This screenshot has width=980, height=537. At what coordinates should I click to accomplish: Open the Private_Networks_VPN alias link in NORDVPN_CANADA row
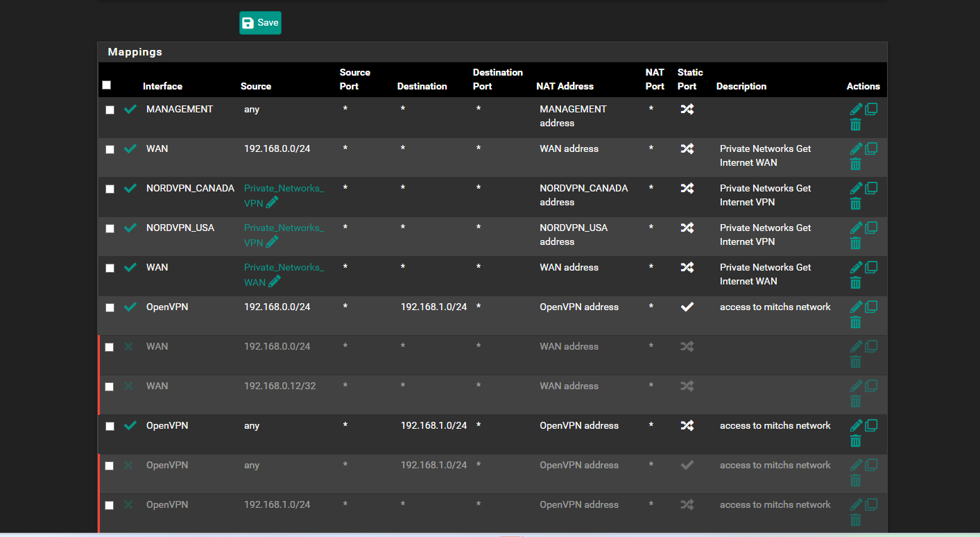tap(284, 195)
